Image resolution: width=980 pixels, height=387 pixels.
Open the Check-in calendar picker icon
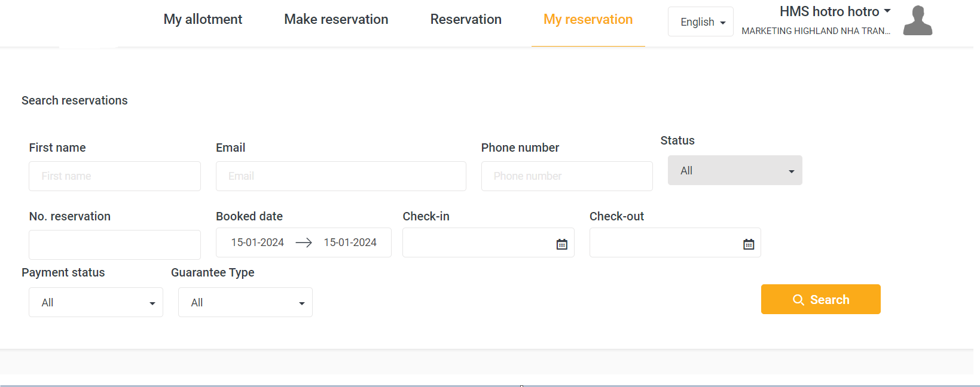pyautogui.click(x=561, y=244)
